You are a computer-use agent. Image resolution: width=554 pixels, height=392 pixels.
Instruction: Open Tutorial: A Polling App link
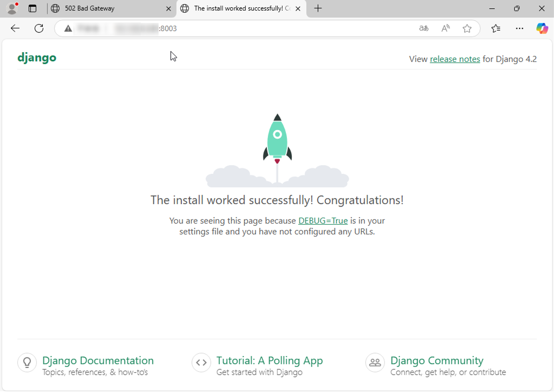pos(269,360)
